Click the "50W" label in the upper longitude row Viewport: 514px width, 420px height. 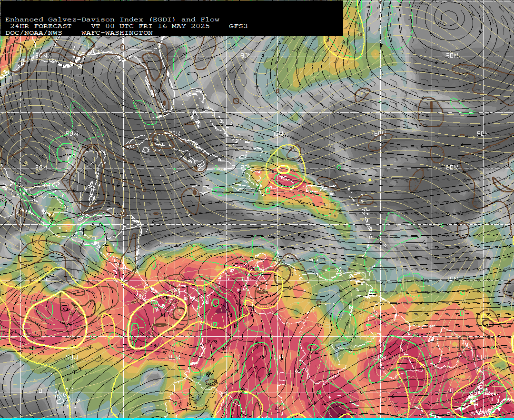pos(483,133)
